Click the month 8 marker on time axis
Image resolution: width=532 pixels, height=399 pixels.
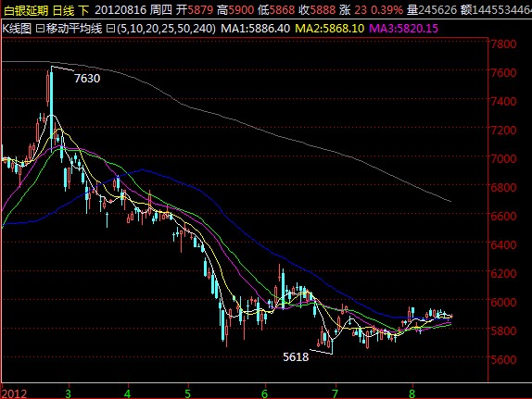pos(412,393)
